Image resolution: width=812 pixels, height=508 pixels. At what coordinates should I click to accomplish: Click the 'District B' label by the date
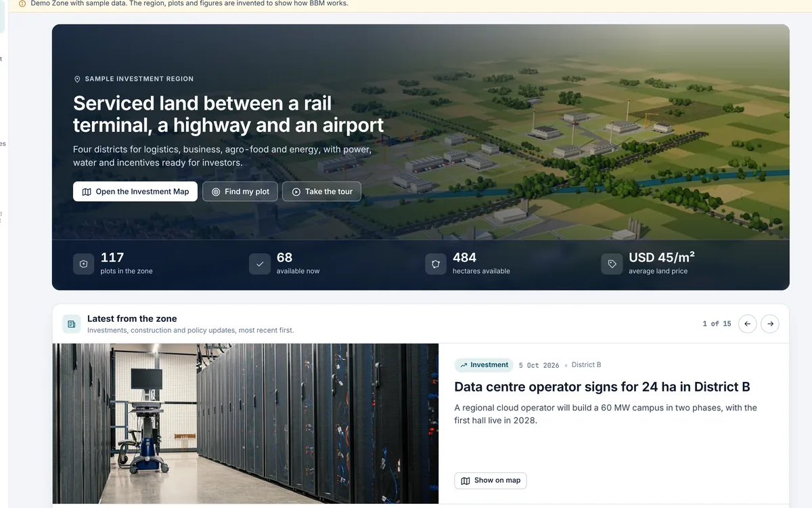[586, 364]
